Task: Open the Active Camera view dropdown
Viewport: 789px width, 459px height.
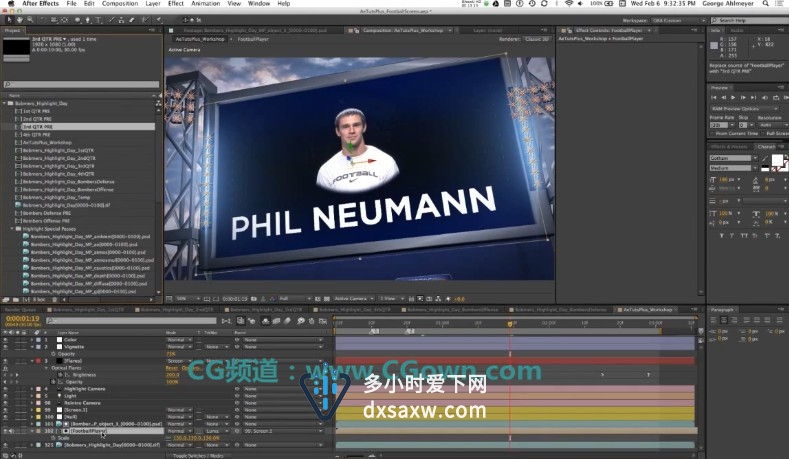Action: (354, 298)
